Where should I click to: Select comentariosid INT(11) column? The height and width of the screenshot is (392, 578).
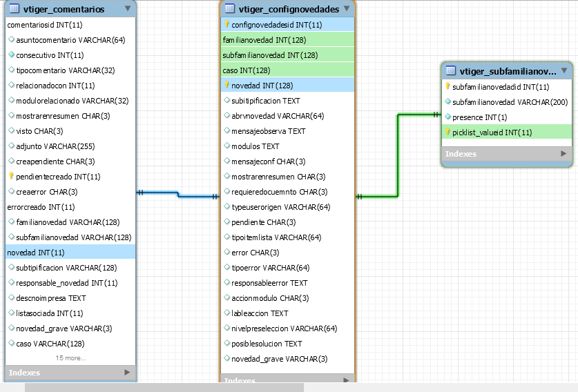[70, 25]
